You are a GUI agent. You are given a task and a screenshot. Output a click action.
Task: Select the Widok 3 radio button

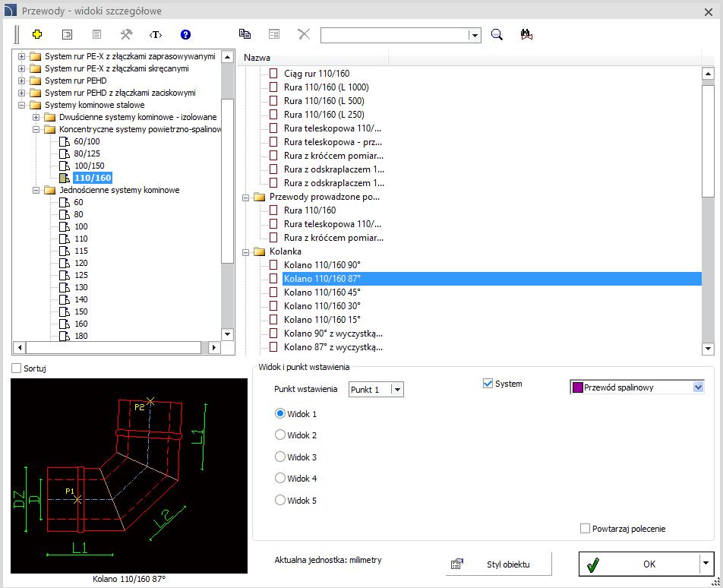click(x=280, y=457)
